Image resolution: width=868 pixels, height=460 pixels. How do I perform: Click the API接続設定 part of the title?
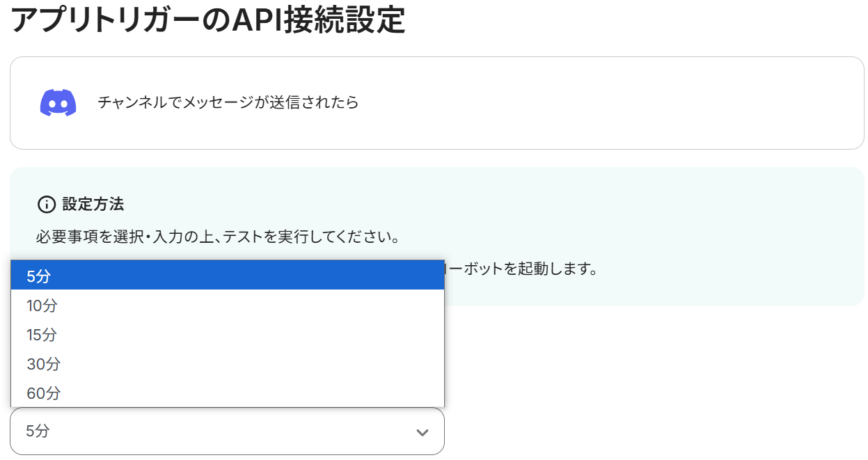(317, 19)
